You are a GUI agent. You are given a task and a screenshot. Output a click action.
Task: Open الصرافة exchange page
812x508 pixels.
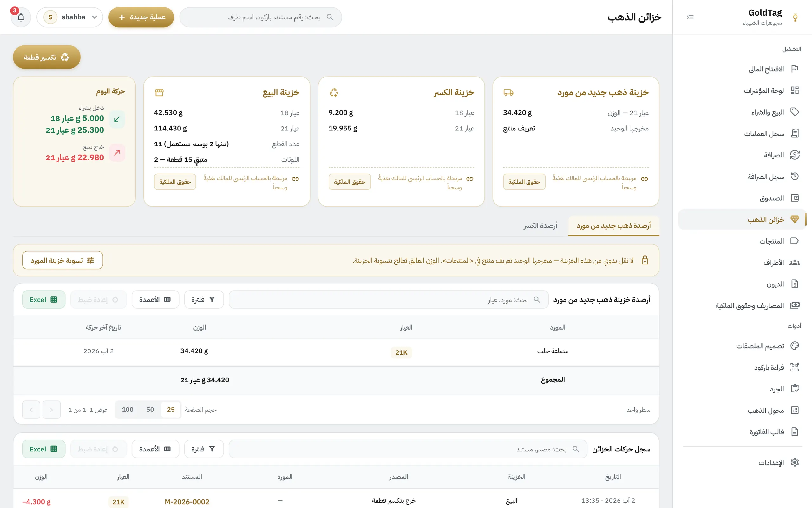(x=742, y=155)
